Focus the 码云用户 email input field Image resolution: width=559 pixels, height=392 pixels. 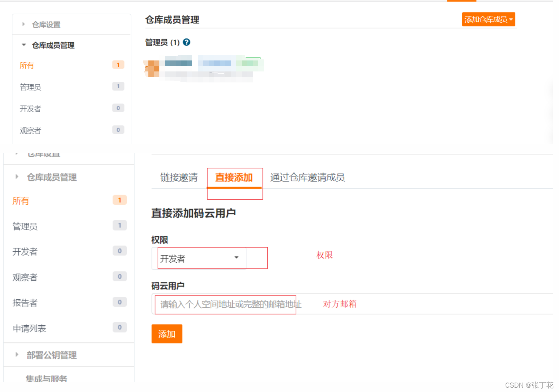[352, 304]
